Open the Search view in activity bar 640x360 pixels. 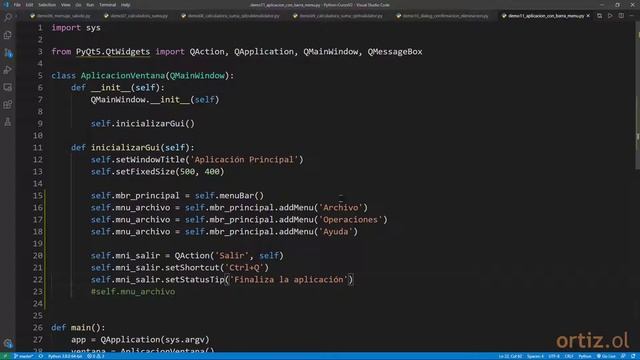click(x=8, y=18)
